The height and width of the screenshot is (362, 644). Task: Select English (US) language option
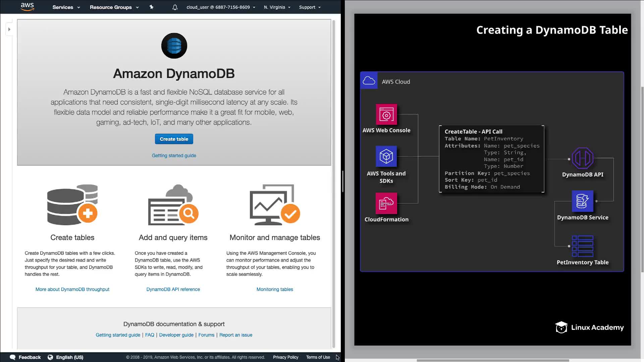point(69,357)
